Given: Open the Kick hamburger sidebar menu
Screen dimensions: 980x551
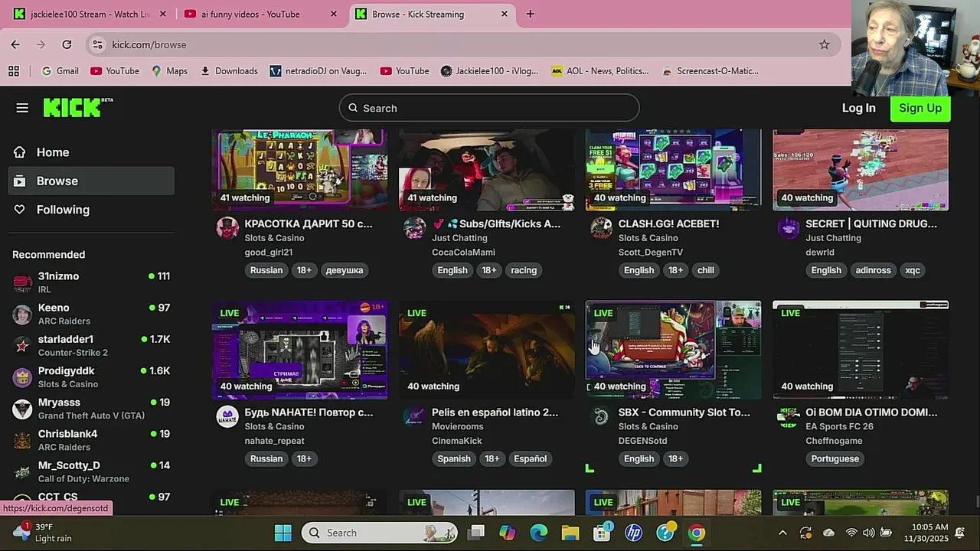Looking at the screenshot, I should (x=22, y=108).
